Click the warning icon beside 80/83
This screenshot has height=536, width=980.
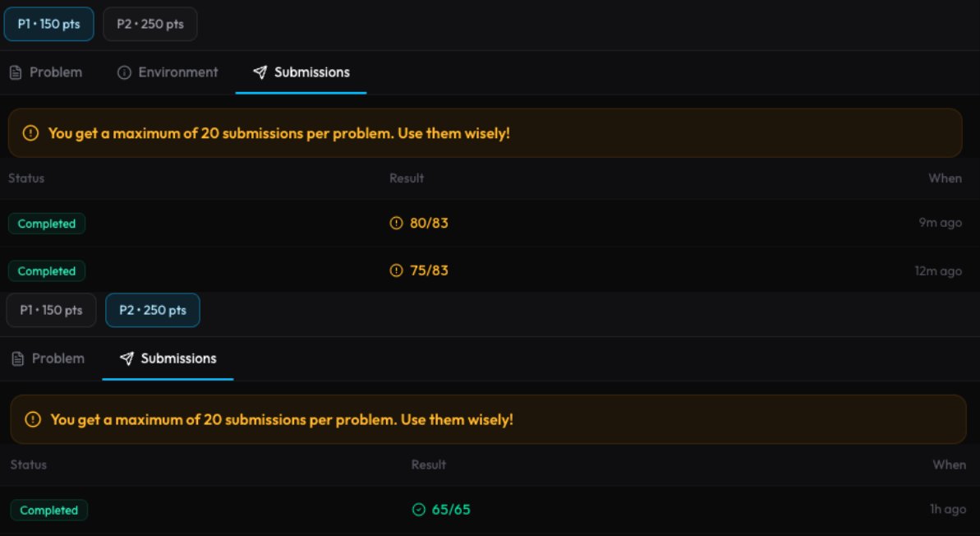[396, 224]
